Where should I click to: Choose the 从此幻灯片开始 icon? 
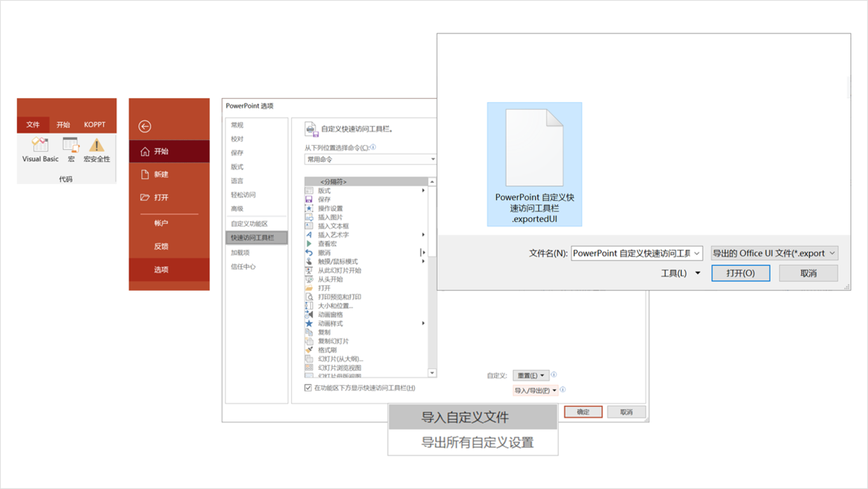pos(309,270)
